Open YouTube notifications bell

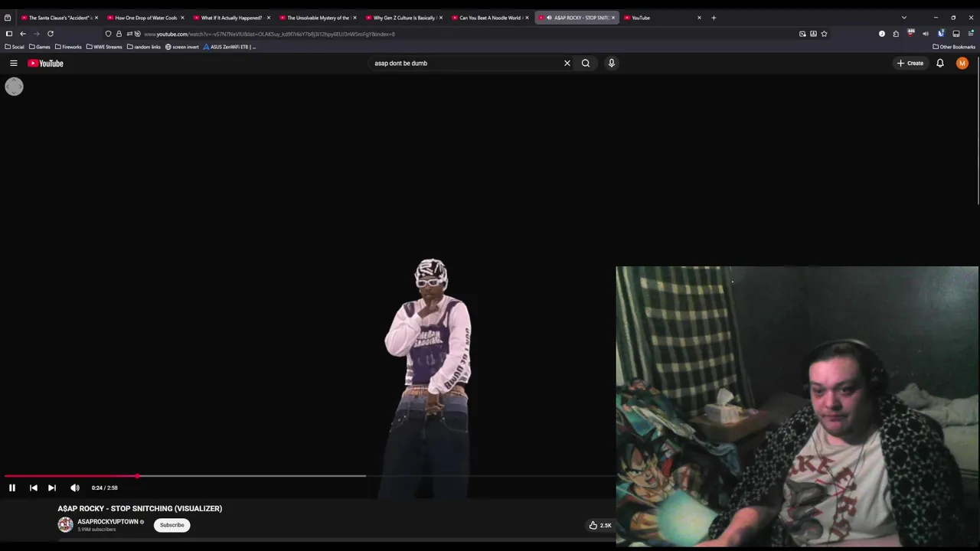940,64
